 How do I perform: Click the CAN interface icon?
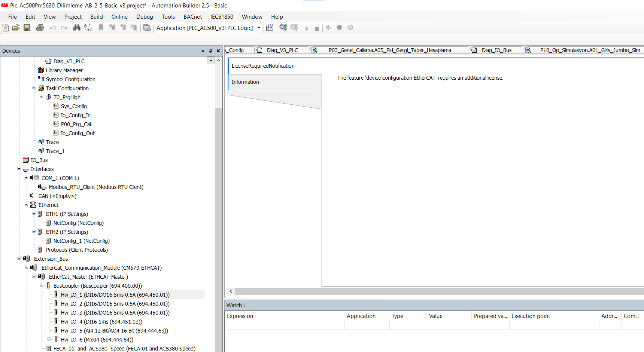click(32, 196)
